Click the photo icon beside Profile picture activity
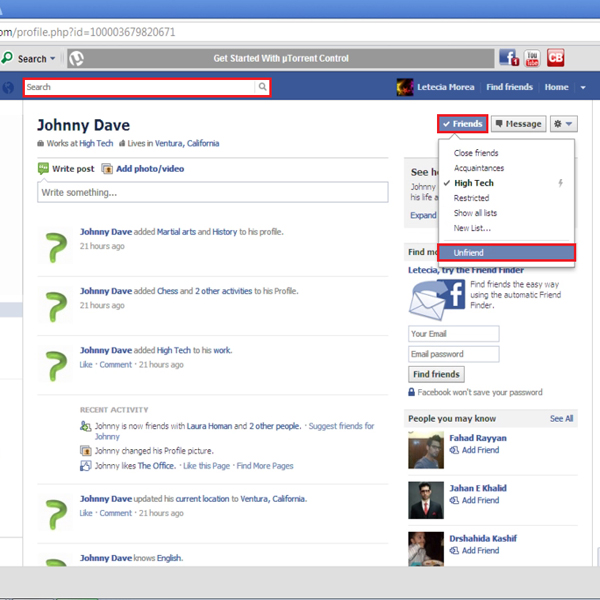The width and height of the screenshot is (600, 600). (85, 450)
